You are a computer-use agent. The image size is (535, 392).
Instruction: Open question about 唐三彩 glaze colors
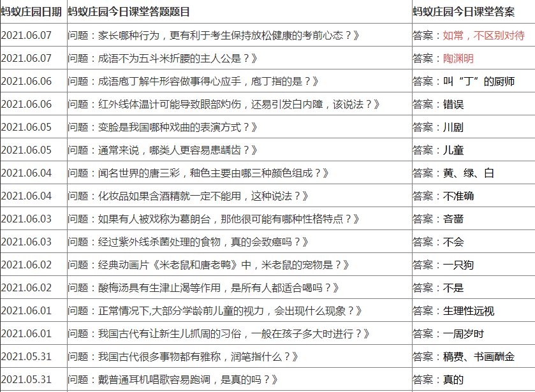[x=198, y=173]
